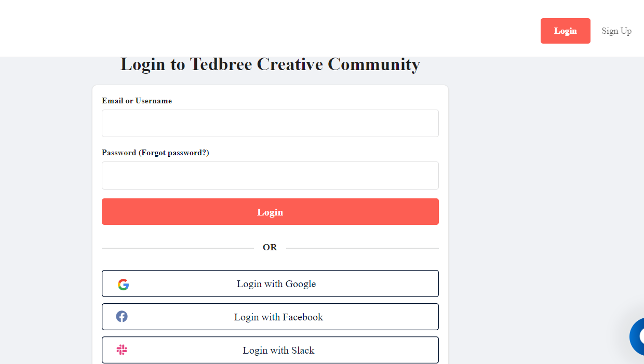The width and height of the screenshot is (644, 364).
Task: Click the OR separator text
Action: click(x=270, y=248)
